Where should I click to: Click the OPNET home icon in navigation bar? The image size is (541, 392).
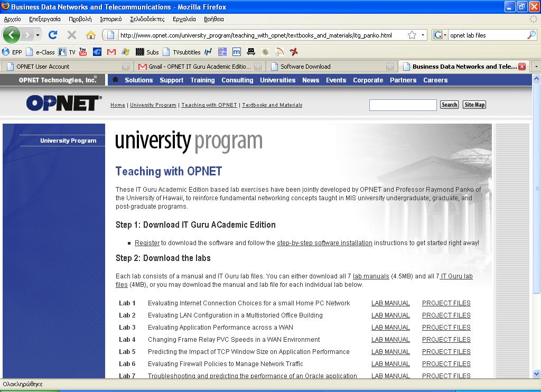[116, 80]
